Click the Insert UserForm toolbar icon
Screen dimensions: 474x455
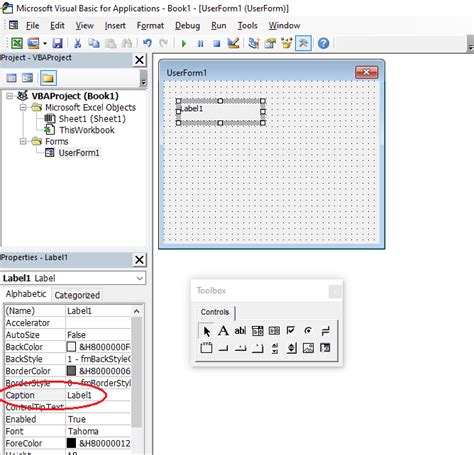pos(33,43)
